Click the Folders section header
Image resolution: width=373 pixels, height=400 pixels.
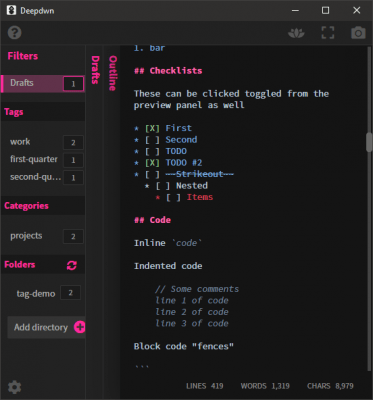[x=43, y=265]
